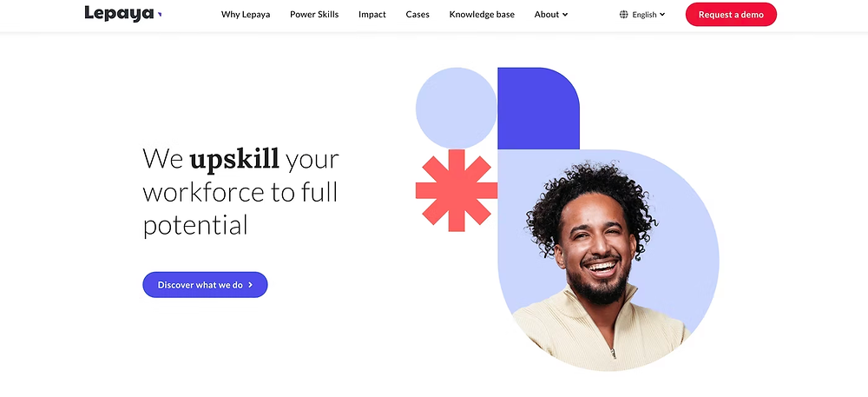Click the arrow next to English
The height and width of the screenshot is (397, 868).
[662, 15]
